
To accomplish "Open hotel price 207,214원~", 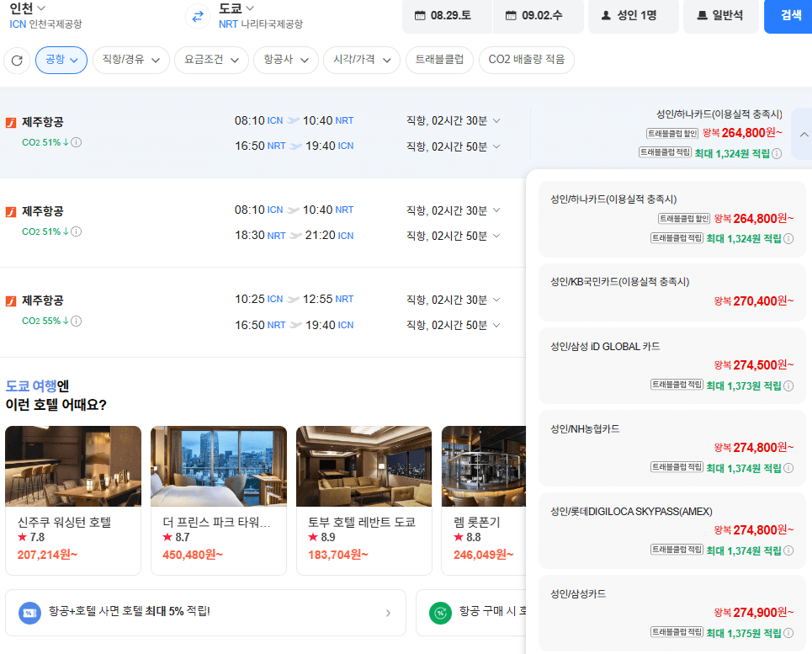I will click(x=48, y=555).
